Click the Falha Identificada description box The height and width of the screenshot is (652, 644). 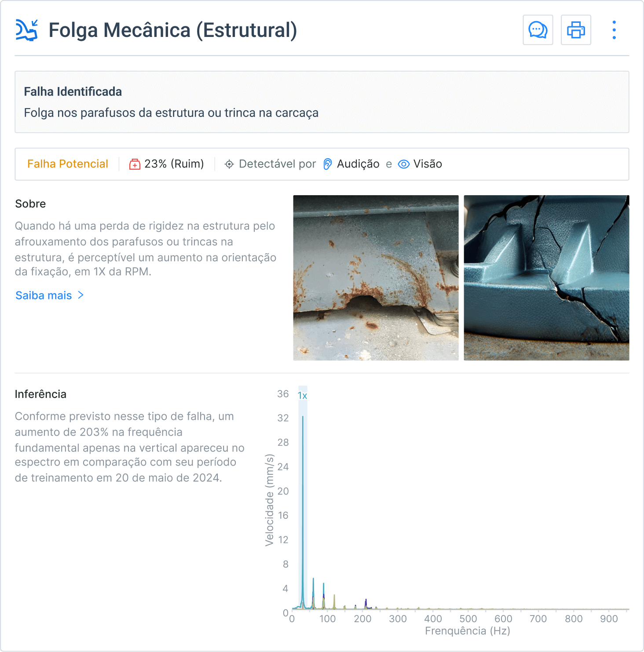[x=322, y=102]
